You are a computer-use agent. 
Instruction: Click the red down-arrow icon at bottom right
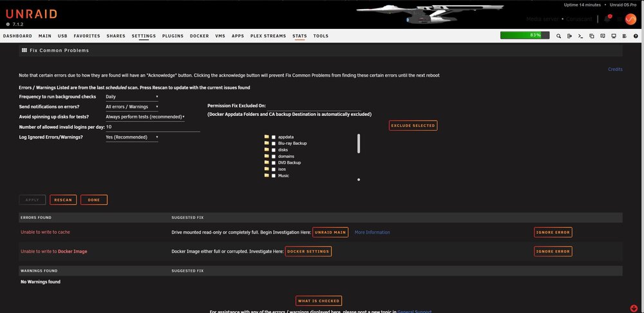pos(634,308)
